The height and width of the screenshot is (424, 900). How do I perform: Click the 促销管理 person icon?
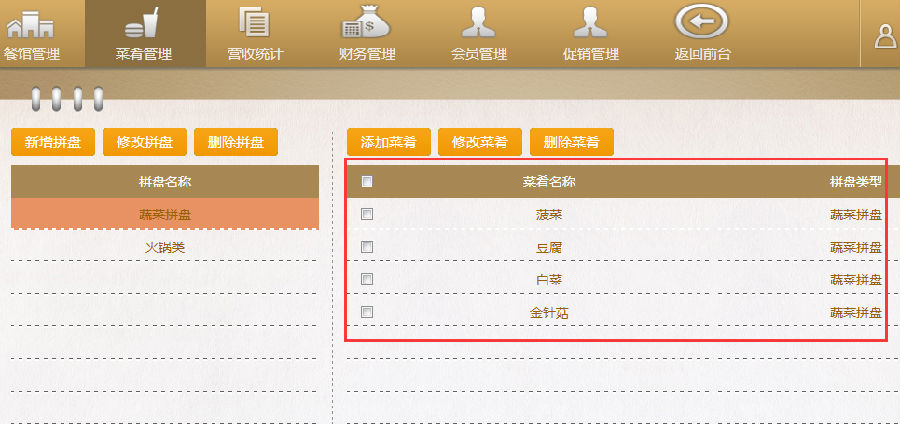590,24
